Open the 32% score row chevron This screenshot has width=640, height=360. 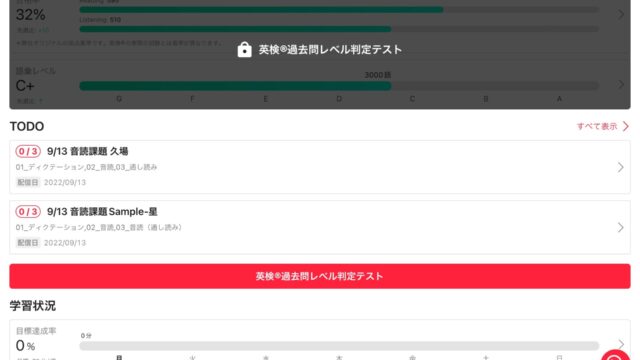click(x=621, y=15)
